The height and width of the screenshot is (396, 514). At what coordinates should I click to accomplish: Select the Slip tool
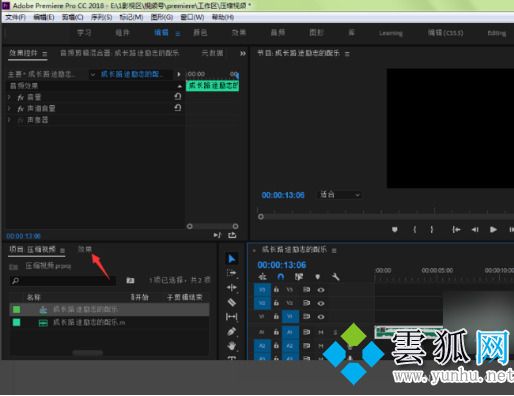232,316
